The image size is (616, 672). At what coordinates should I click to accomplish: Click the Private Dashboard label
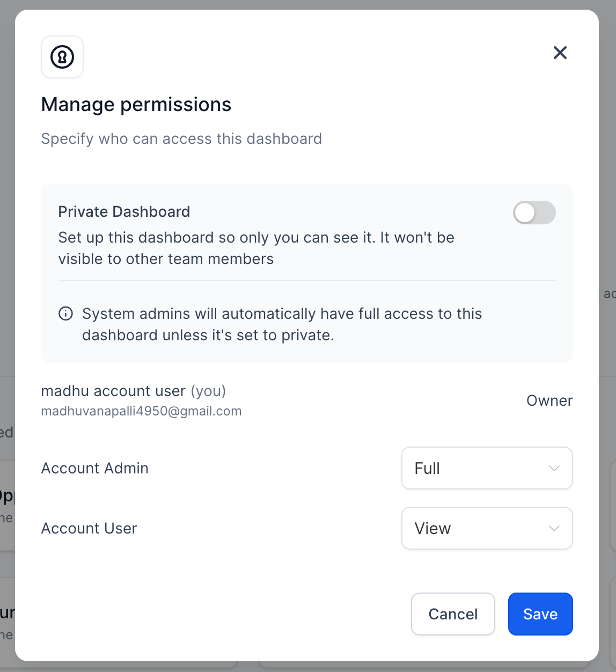(x=124, y=211)
